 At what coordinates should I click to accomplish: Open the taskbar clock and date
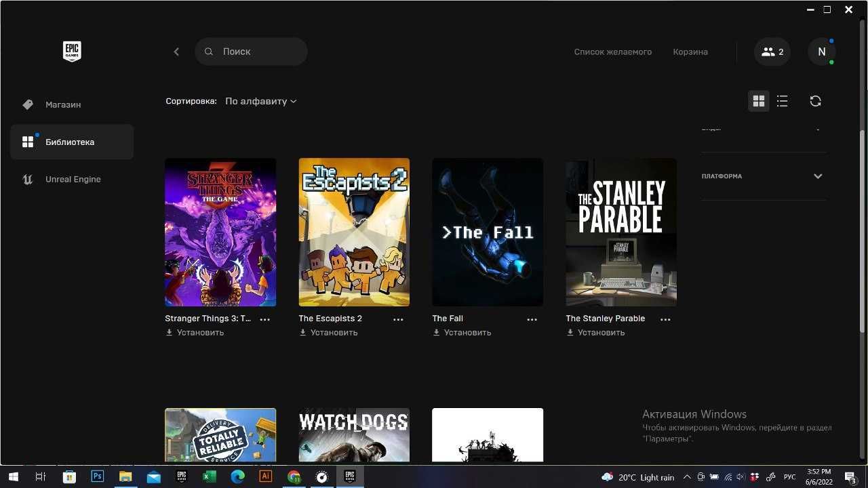(x=819, y=477)
